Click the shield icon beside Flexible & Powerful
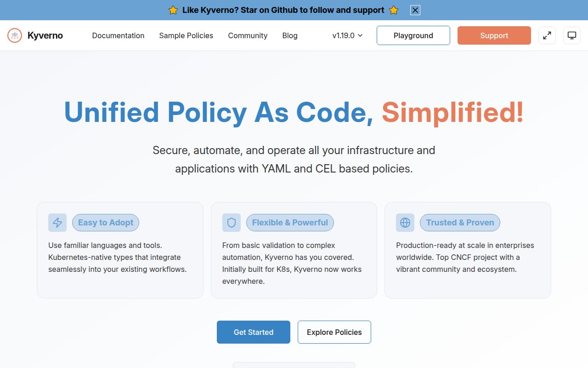Viewport: 588px width, 368px height. tap(232, 223)
